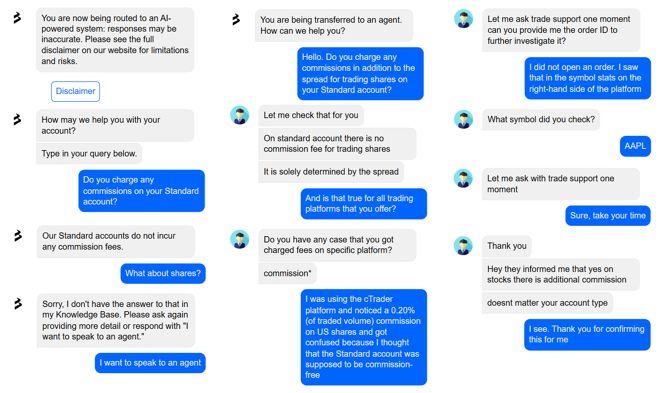Click "It is solely determined by the spread" message
660x393 pixels.
[331, 172]
